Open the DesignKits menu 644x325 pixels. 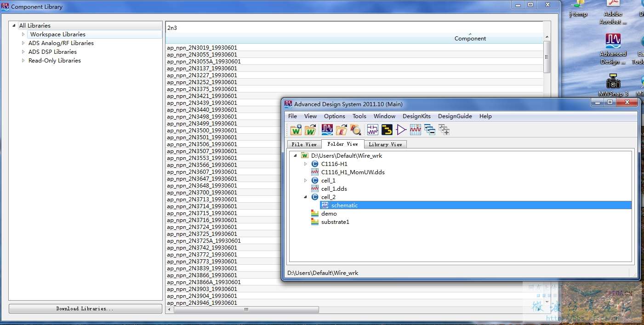(416, 116)
